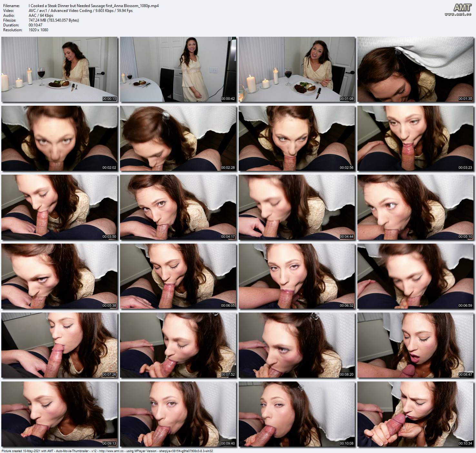This screenshot has width=476, height=453.
Task: Click the "Resolution:" label in the header
Action: (13, 30)
